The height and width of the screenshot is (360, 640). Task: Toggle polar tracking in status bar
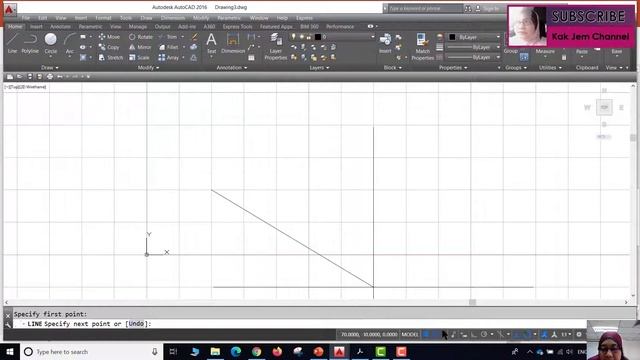click(x=484, y=334)
